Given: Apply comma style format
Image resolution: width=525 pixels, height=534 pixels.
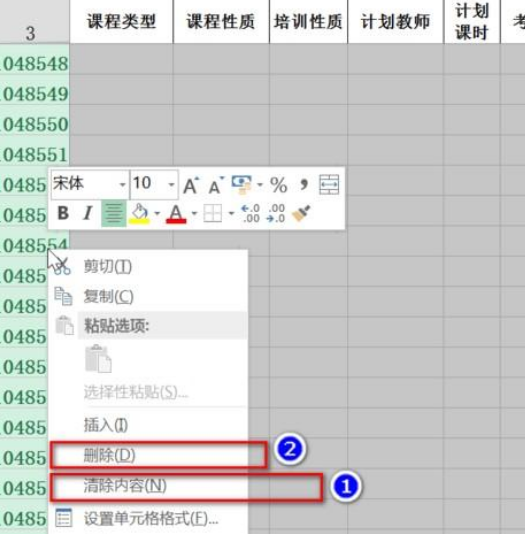Looking at the screenshot, I should 304,185.
